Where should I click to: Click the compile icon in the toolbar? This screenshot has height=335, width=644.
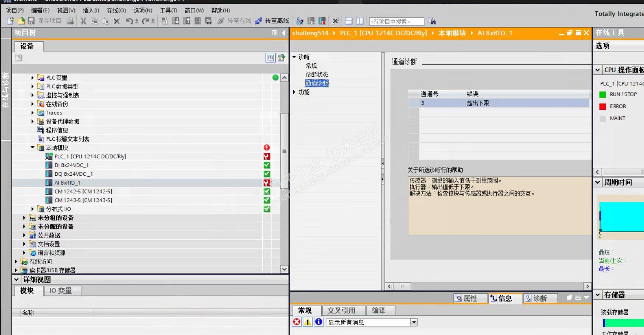[x=165, y=21]
